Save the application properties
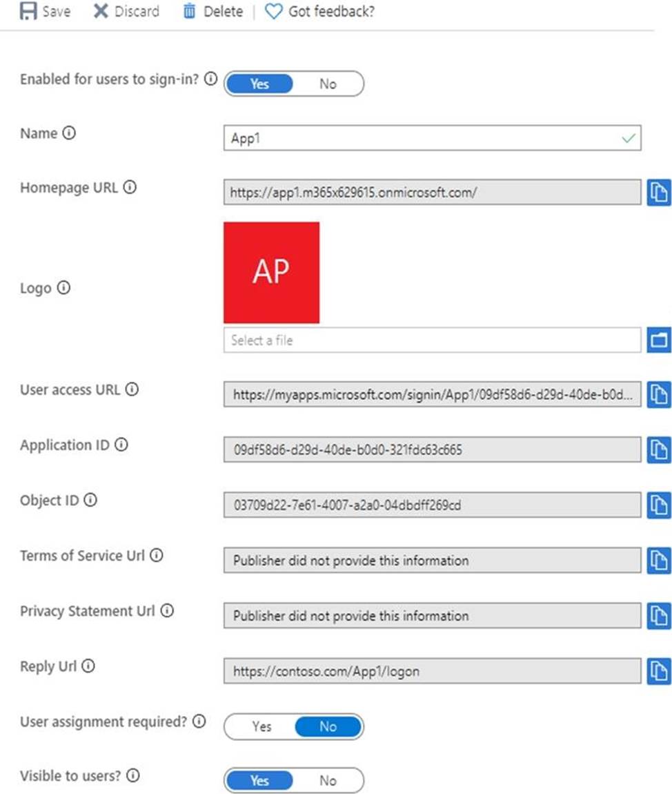Screen dimensions: 672x794 point(46,12)
